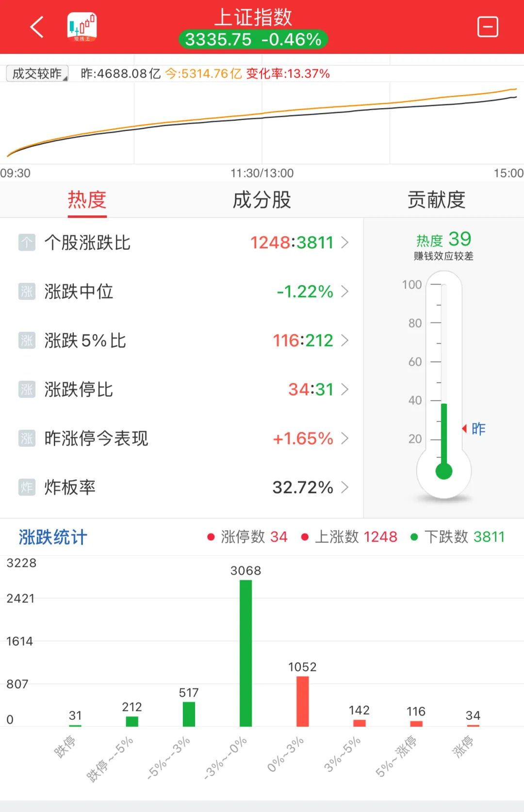Switch to the 热度 tab
524x812 pixels.
click(x=87, y=200)
